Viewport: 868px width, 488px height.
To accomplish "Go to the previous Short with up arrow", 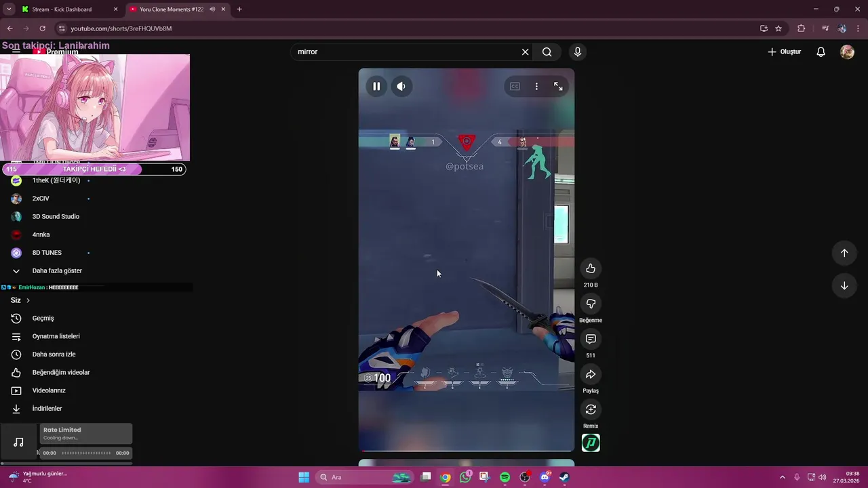I will (x=844, y=253).
